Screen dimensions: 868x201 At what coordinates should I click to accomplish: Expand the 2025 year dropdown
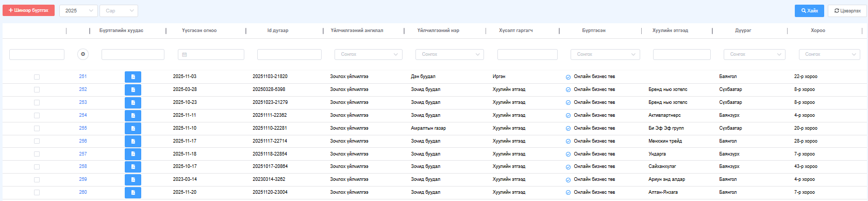pos(78,10)
